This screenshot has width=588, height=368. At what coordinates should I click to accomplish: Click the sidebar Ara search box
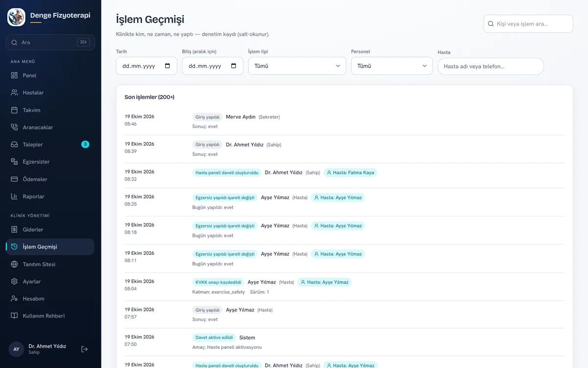tap(50, 42)
